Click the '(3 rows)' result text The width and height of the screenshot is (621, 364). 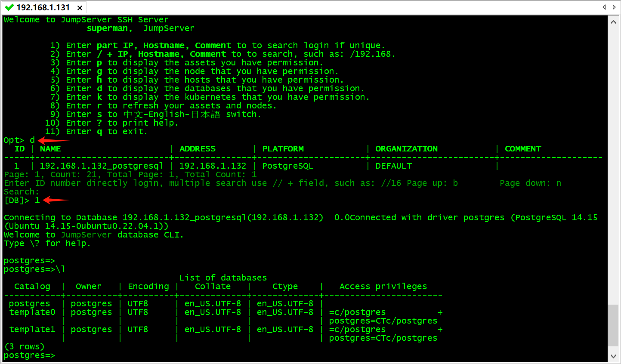pyautogui.click(x=25, y=347)
